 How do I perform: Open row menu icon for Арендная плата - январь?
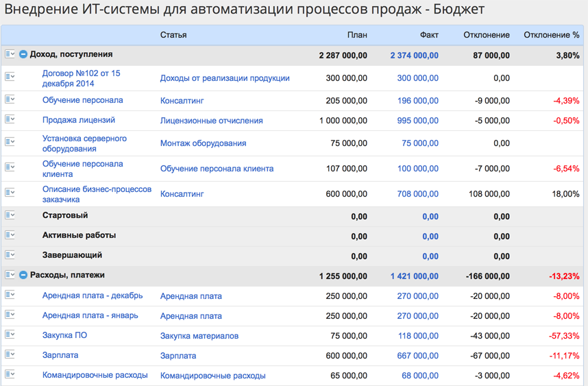[x=10, y=314]
